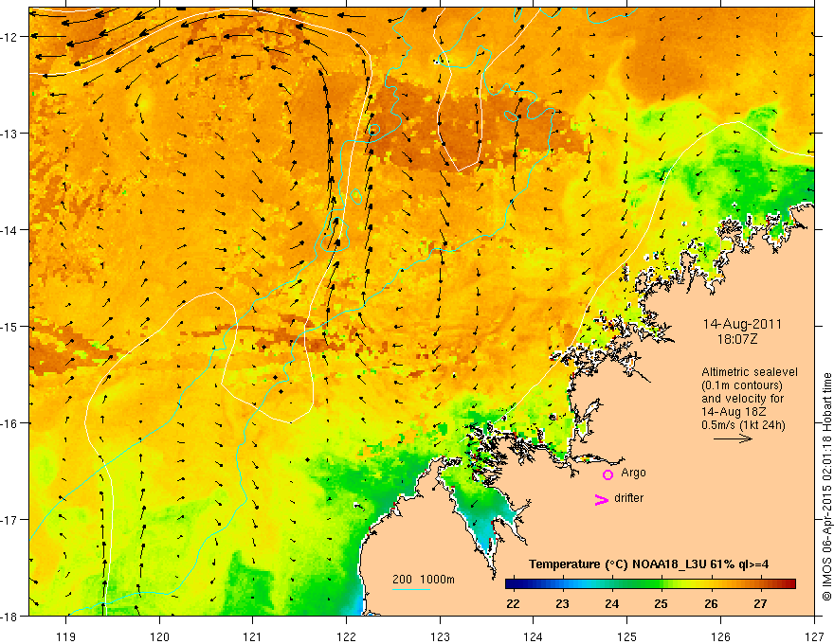Click the color bar label '23'
834x644 pixels.
pyautogui.click(x=562, y=603)
